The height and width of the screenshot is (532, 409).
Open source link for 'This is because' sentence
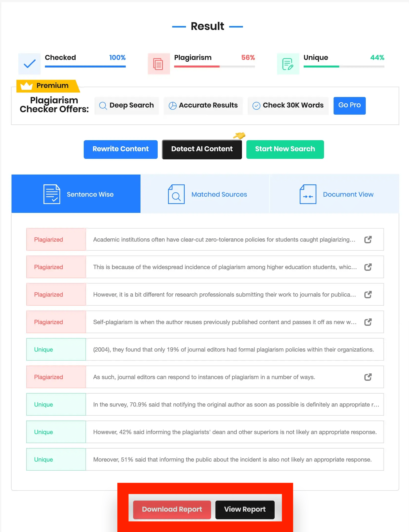pyautogui.click(x=368, y=267)
